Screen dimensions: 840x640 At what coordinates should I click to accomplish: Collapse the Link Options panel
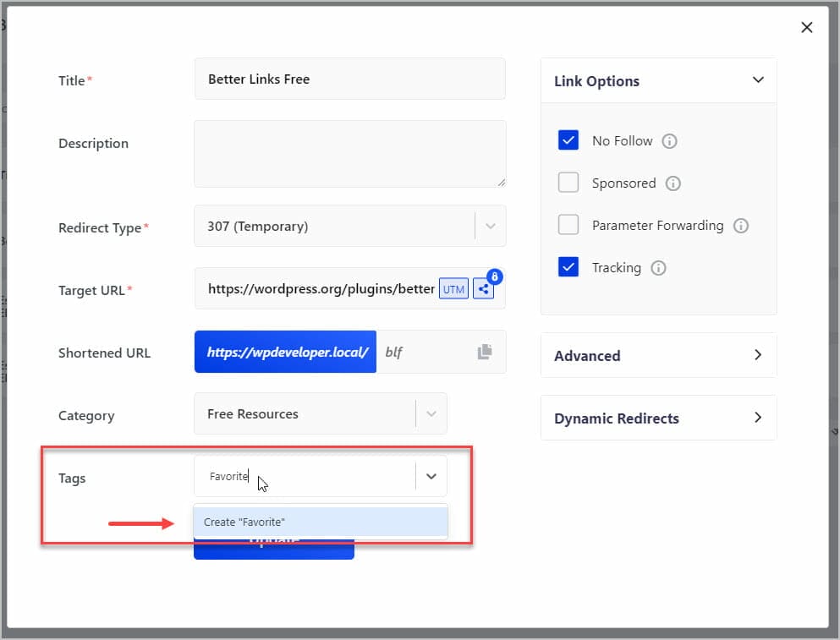point(758,80)
